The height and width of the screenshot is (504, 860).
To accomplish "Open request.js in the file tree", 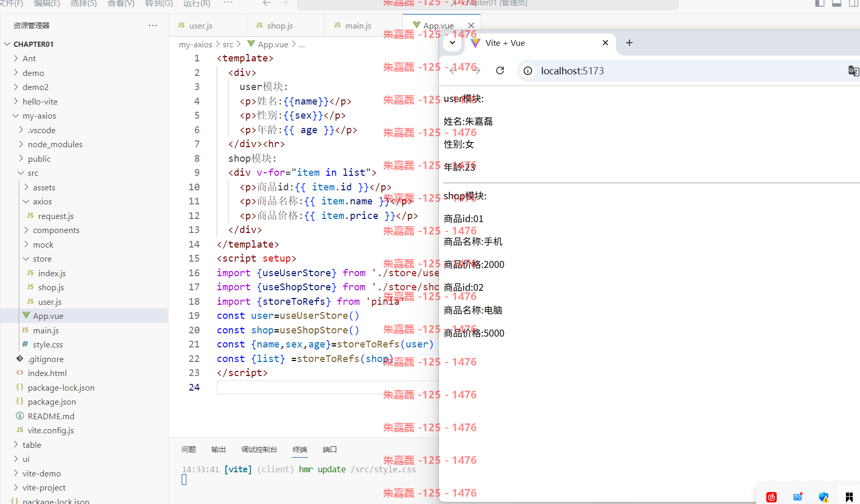I will [56, 216].
